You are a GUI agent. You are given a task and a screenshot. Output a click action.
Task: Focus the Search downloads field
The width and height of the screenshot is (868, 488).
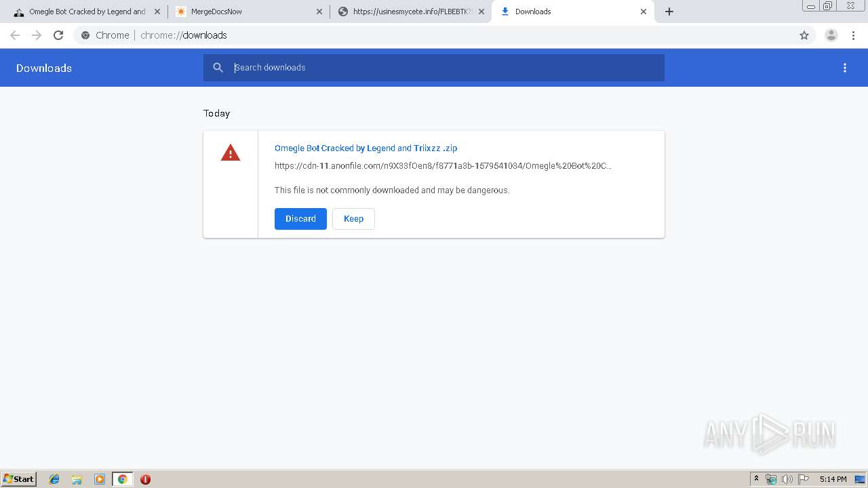point(434,68)
